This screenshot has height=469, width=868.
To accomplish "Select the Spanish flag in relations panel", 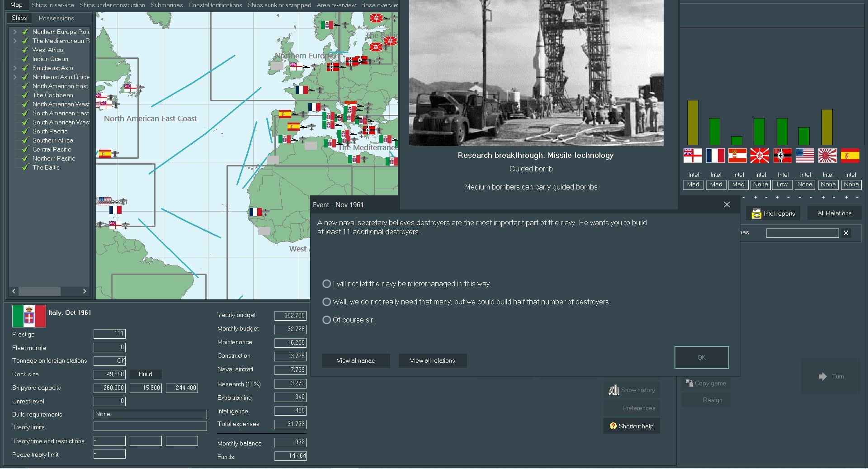I will coord(850,156).
